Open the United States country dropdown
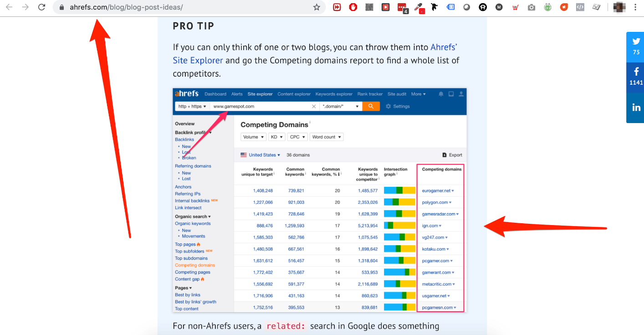Image resolution: width=644 pixels, height=335 pixels. pyautogui.click(x=261, y=155)
